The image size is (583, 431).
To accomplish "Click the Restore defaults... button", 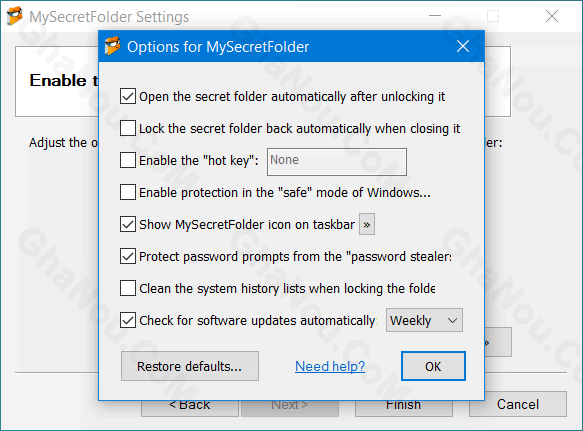I will pyautogui.click(x=190, y=366).
